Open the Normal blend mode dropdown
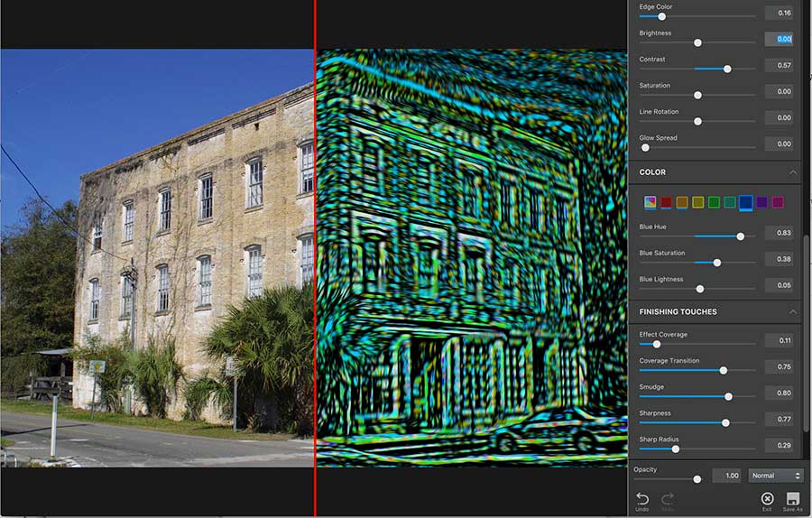Viewport: 812px width, 518px height. point(775,476)
